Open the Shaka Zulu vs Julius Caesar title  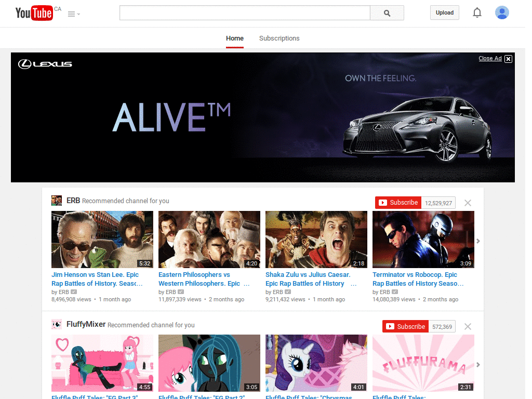pyautogui.click(x=311, y=279)
